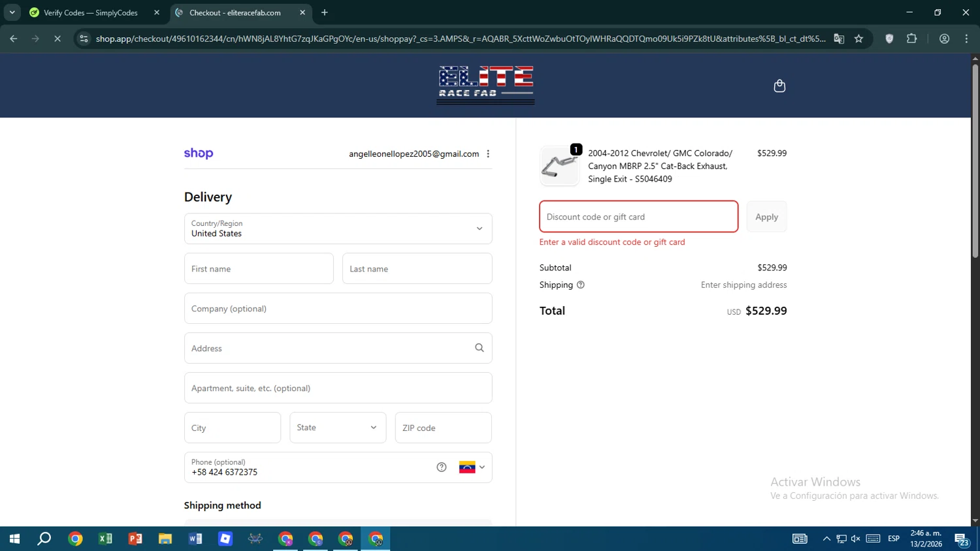This screenshot has width=980, height=551.
Task: Click the exhaust product thumbnail
Action: [x=559, y=166]
